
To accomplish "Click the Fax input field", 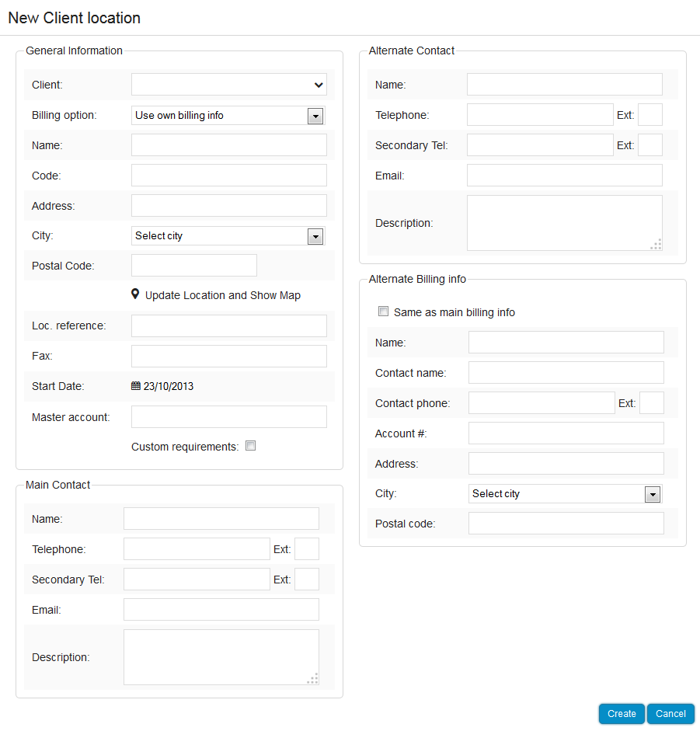I will [229, 356].
